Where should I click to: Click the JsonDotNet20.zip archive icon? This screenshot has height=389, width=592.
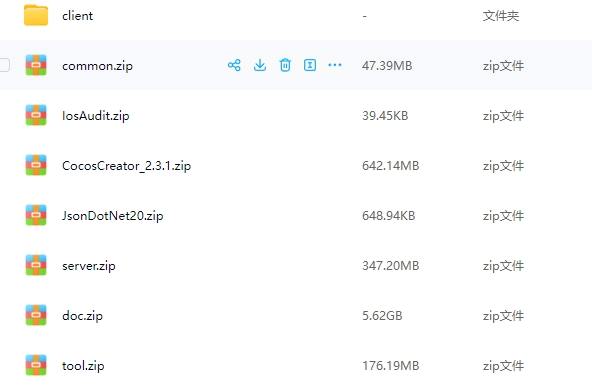pos(36,215)
